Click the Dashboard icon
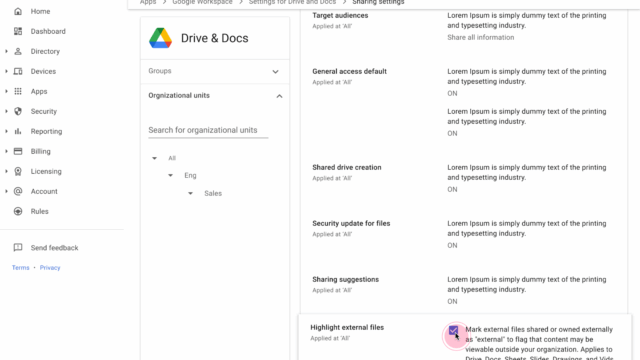 18,31
